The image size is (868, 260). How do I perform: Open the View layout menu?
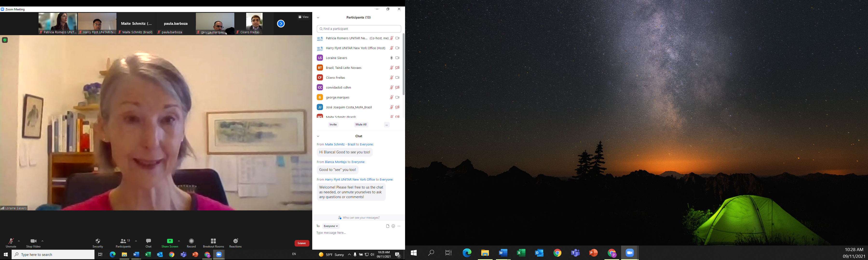pyautogui.click(x=303, y=17)
